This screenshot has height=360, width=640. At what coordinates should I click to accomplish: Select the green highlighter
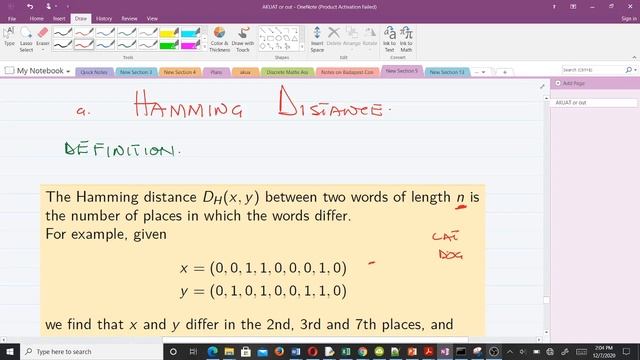pyautogui.click(x=169, y=44)
